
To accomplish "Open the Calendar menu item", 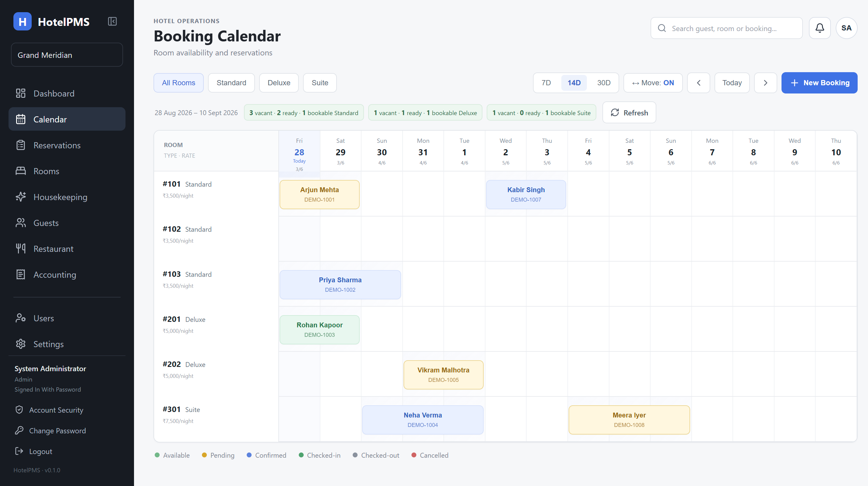I will click(67, 119).
